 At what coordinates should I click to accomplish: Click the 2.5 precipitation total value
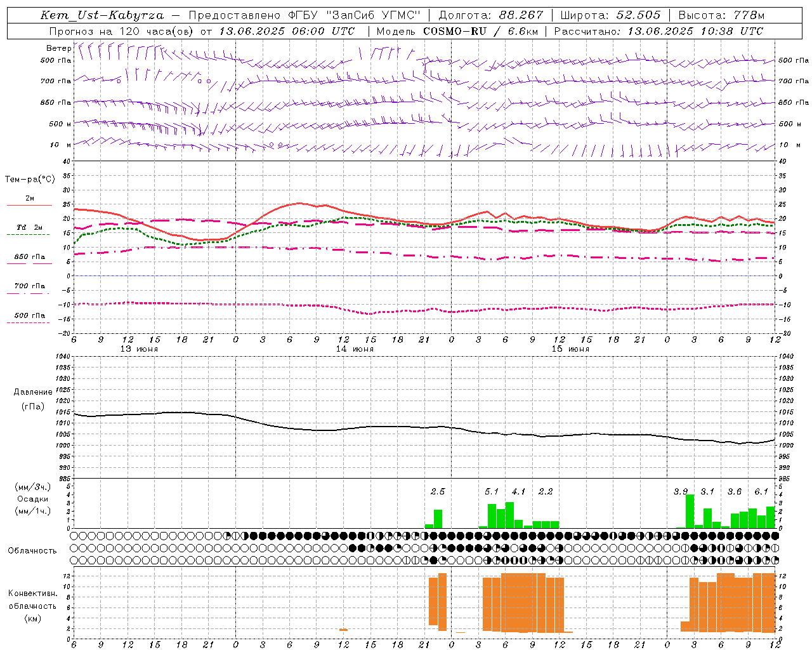438,491
